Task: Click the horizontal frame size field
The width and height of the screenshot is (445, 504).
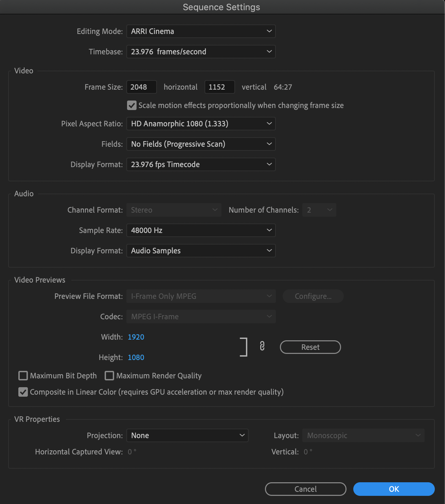Action: click(x=141, y=87)
